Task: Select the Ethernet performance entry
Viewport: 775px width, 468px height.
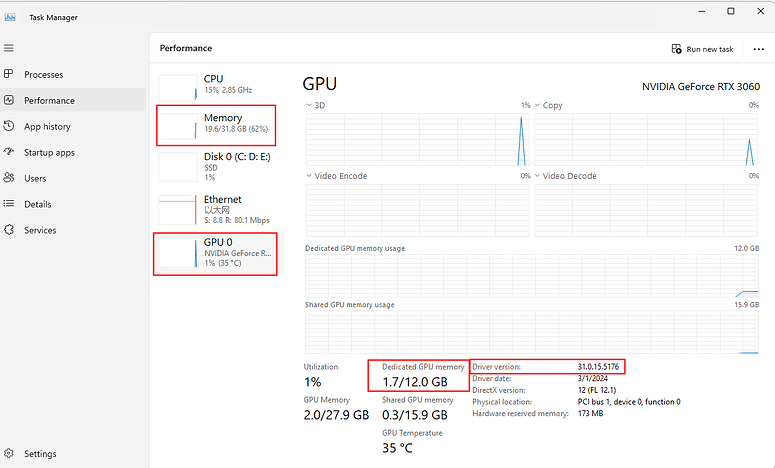Action: 215,208
